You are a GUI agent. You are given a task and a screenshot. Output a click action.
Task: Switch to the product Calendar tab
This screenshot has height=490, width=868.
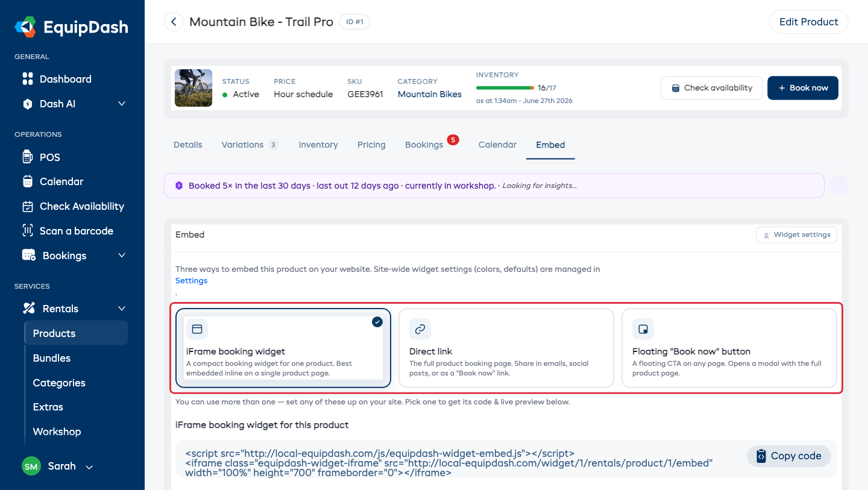tap(497, 145)
